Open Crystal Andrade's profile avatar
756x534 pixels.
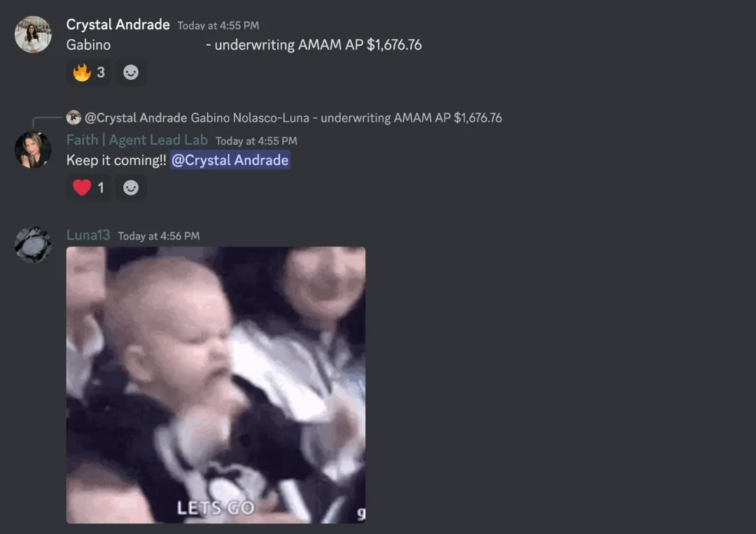pos(33,34)
